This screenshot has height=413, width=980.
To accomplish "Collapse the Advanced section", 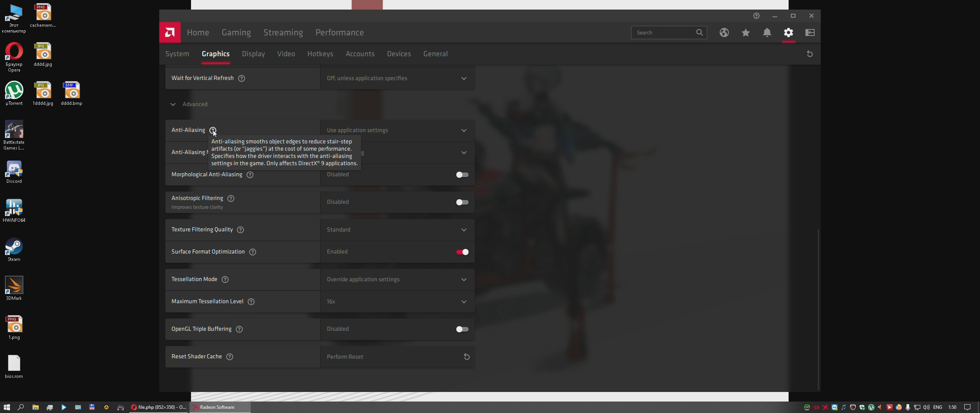I will point(173,104).
